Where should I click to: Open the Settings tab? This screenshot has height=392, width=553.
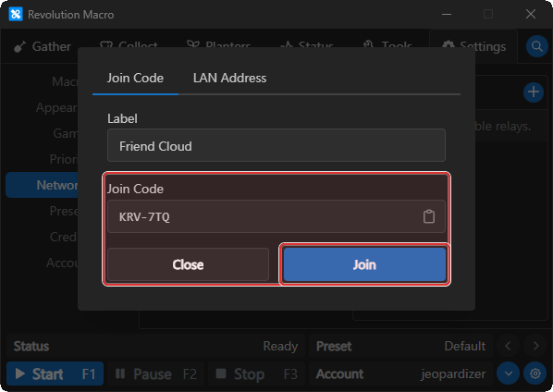point(473,46)
